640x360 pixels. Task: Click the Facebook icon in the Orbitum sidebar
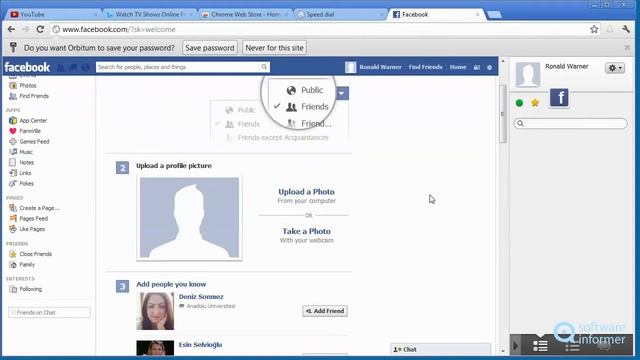(x=559, y=98)
